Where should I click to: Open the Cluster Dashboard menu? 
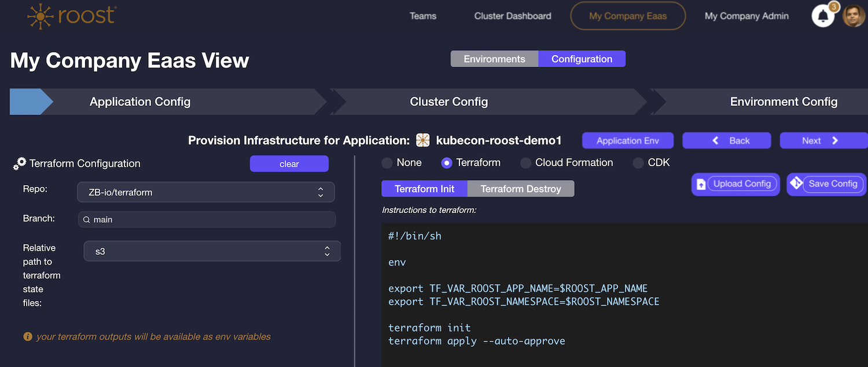coord(512,16)
